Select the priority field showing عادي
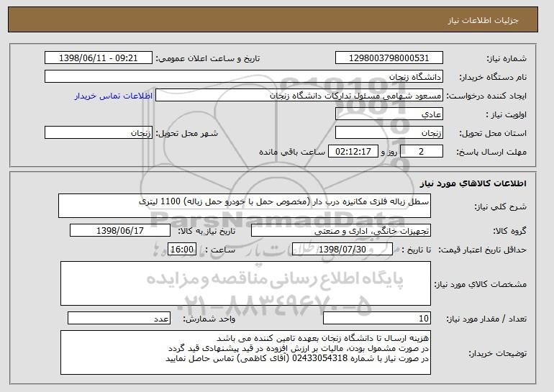The width and height of the screenshot is (554, 392). [x=389, y=114]
